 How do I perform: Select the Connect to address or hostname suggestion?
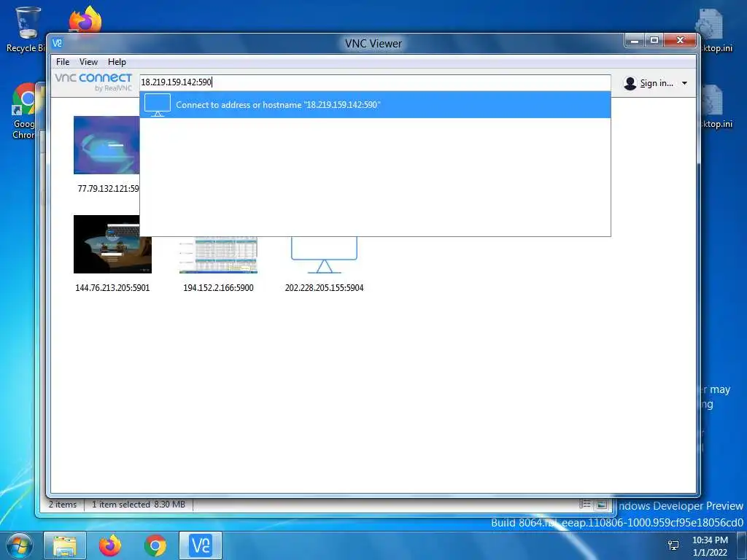coord(375,105)
